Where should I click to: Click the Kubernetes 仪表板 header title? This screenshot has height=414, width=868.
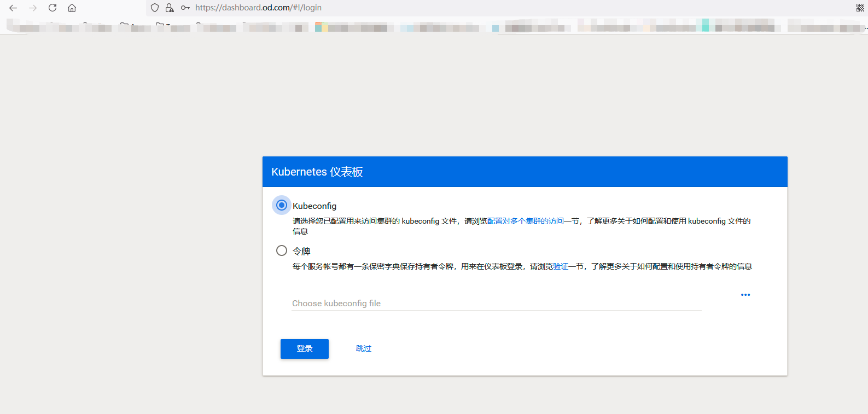[317, 172]
